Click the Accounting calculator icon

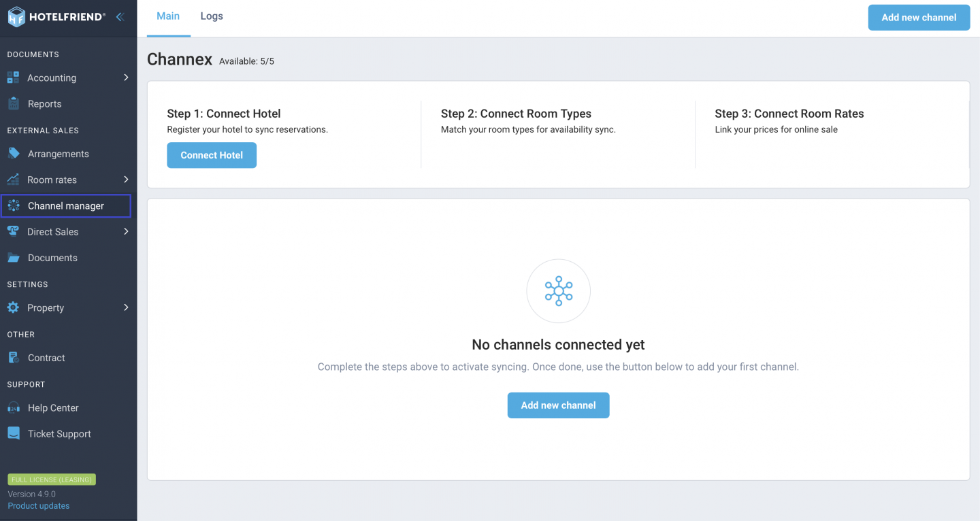coord(13,78)
